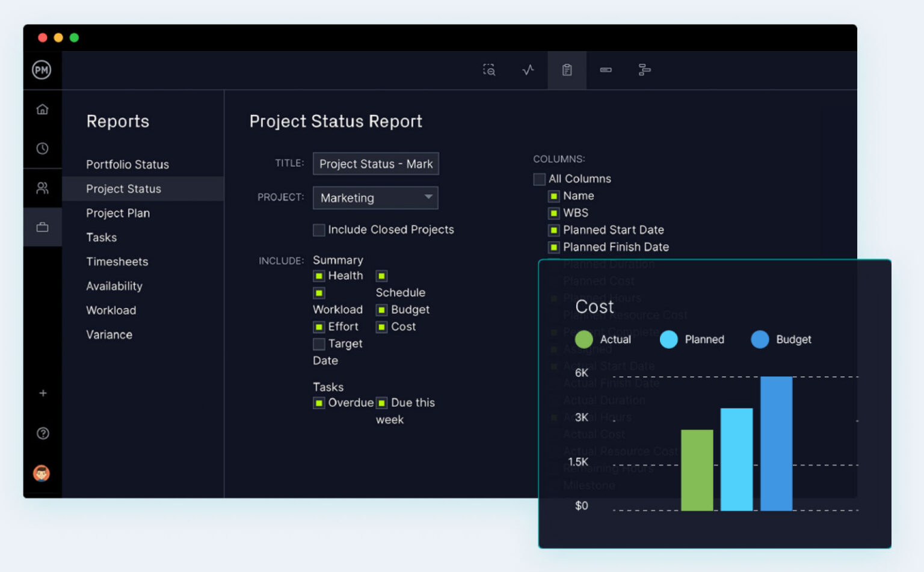Open the Home view in the sidebar
Viewport: 924px width, 572px height.
point(43,109)
